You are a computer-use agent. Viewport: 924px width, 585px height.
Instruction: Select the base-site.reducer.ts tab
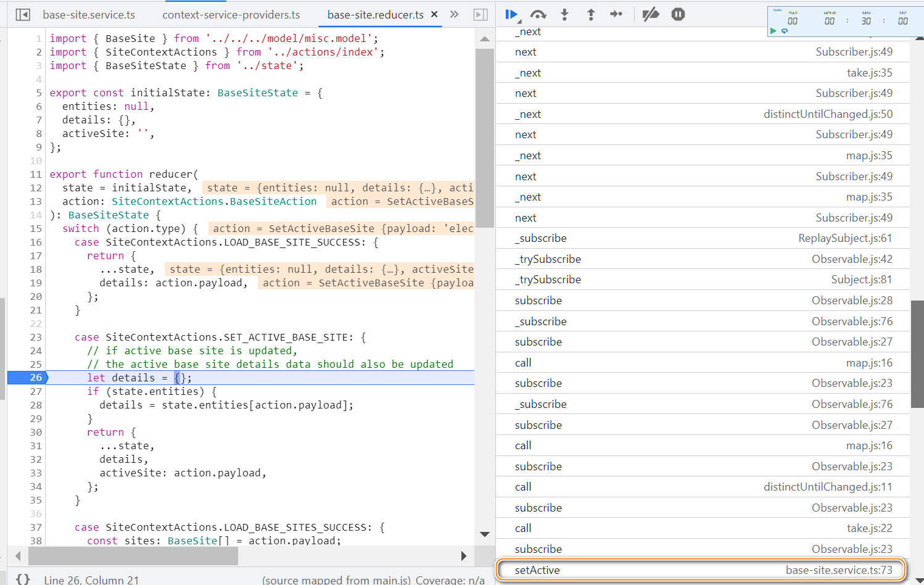click(x=375, y=15)
